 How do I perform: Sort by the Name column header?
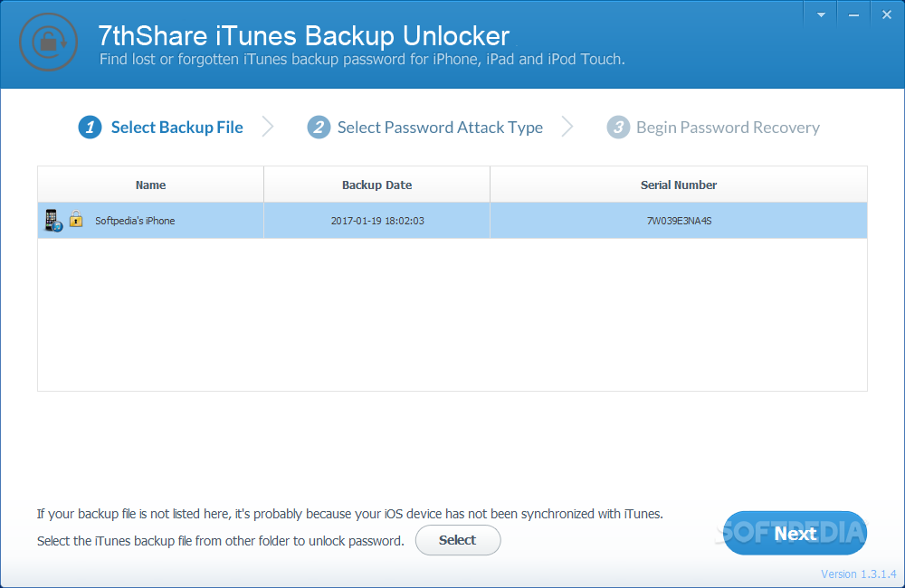(150, 185)
